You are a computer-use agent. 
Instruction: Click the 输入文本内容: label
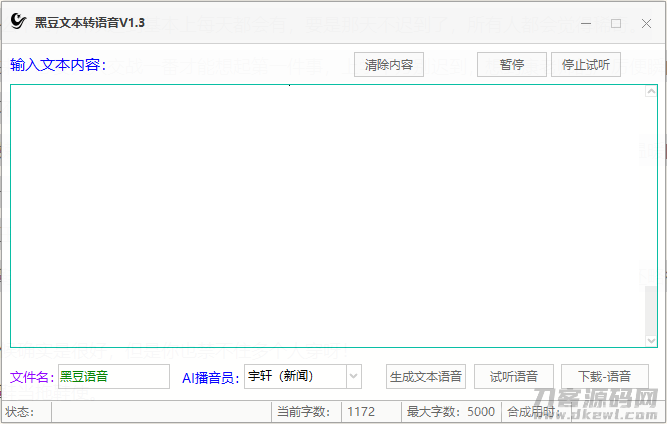pos(58,65)
